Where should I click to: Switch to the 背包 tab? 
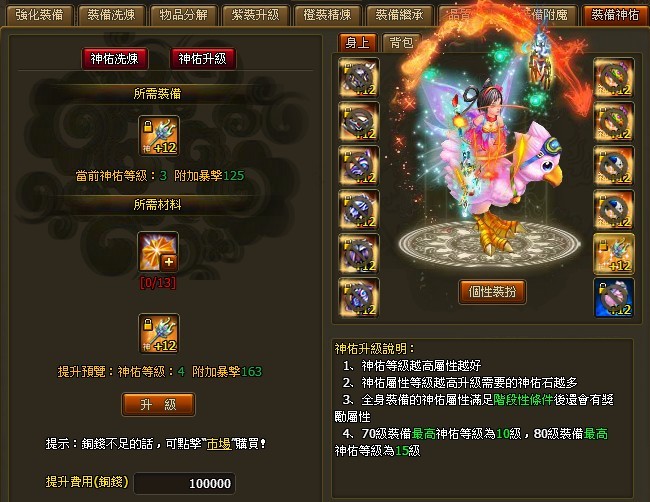tap(401, 42)
